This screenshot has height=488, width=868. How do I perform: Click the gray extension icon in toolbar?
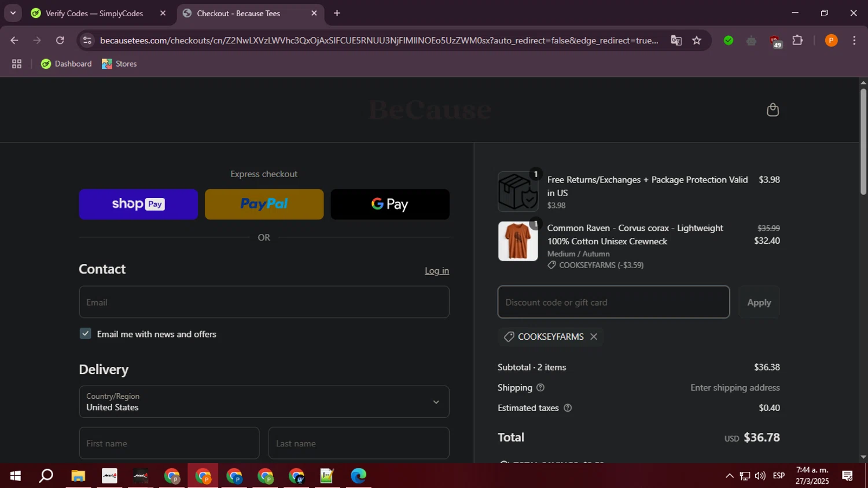click(x=751, y=41)
